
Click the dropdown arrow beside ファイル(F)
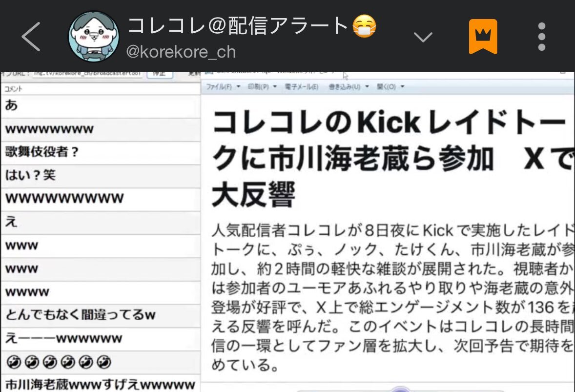coord(238,87)
